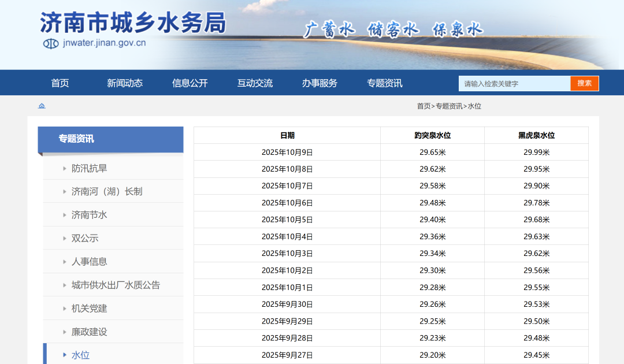Focus the search keyword input field

pos(515,84)
